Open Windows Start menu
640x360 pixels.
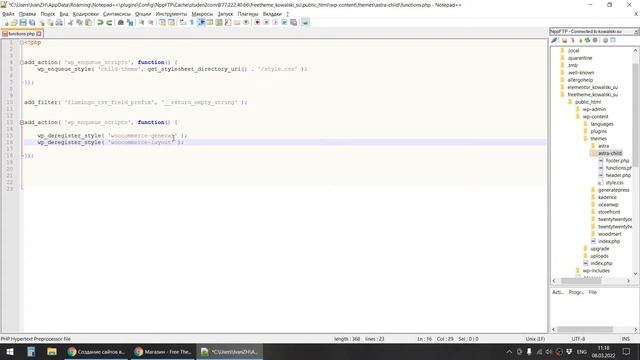pos(10,351)
